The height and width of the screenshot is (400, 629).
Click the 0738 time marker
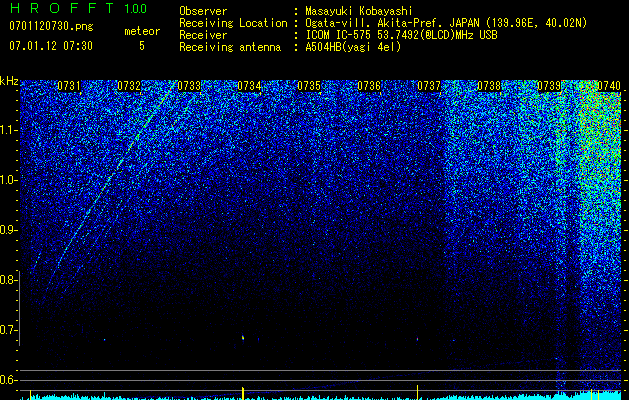tap(489, 86)
